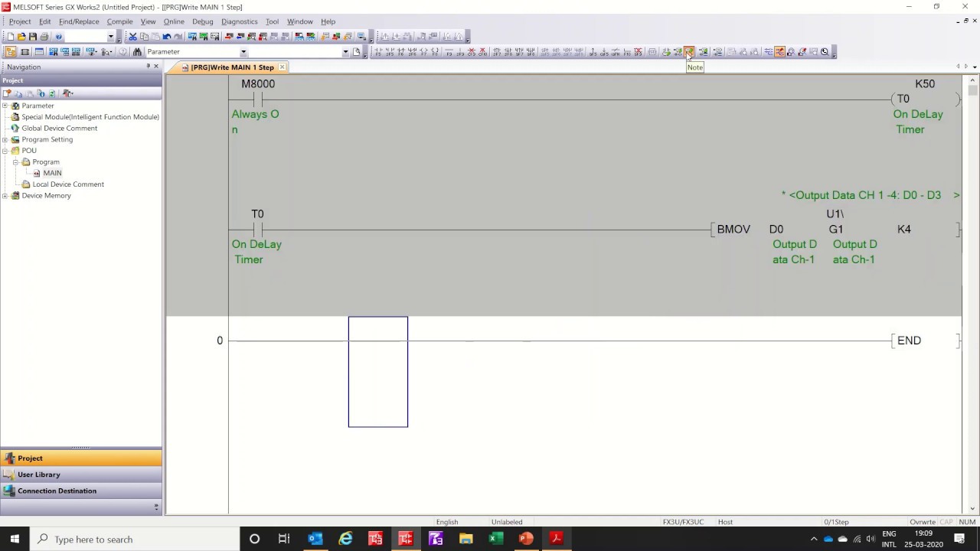The width and height of the screenshot is (980, 551).
Task: Create new data in the Navigation toolbar
Action: (x=8, y=93)
